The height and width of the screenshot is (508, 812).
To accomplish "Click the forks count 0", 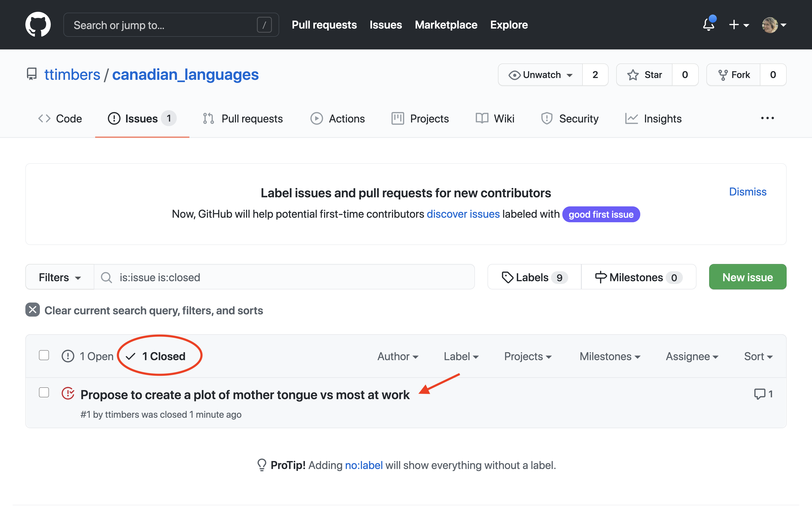I will coord(773,75).
